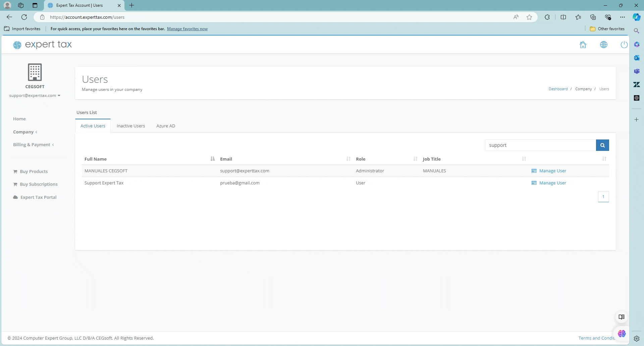Switch to the Azure AD tab
Screen dimensions: 644x346
pyautogui.click(x=166, y=126)
